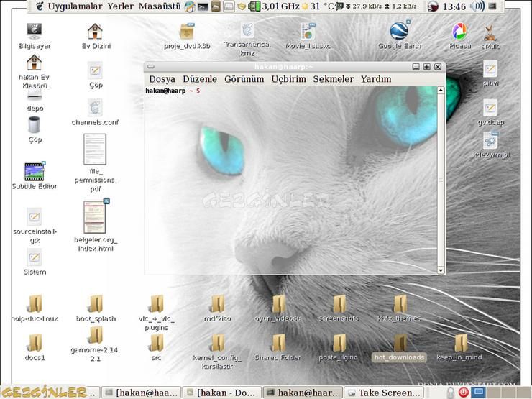Expand the Uygulamalar applications menu

tap(75, 6)
